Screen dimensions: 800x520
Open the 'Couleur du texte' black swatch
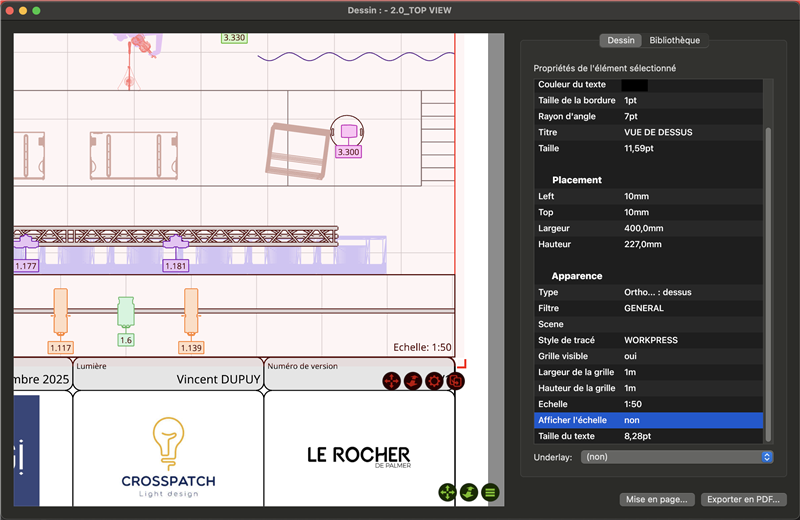click(x=634, y=85)
